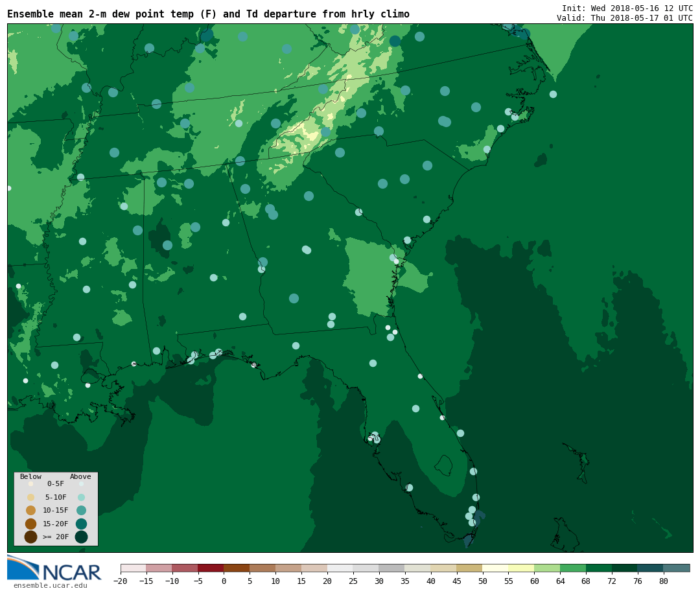700x593 pixels.
Task: Click the "10-15F" legend label
Action: coord(56,511)
